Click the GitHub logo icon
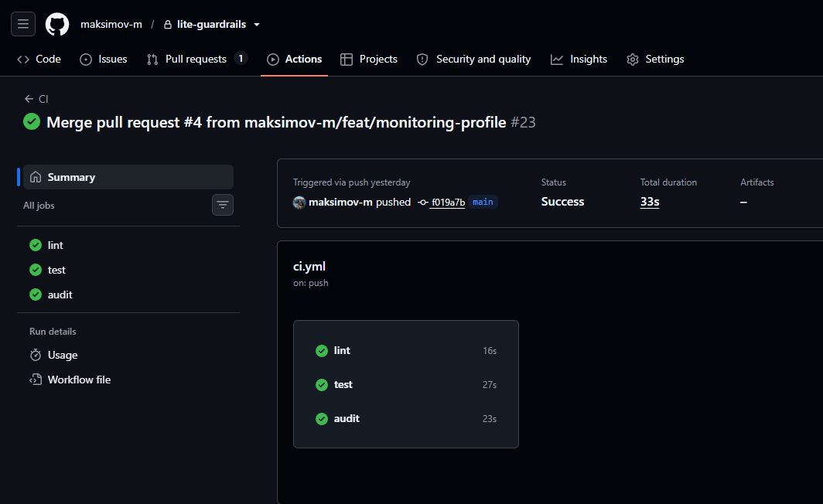This screenshot has width=823, height=504. (57, 24)
